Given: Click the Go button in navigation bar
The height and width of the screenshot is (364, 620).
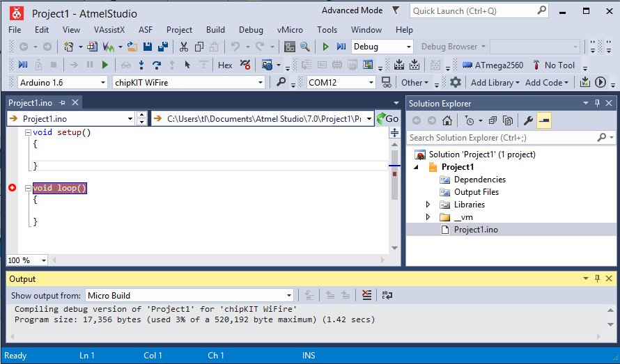Looking at the screenshot, I should click(387, 118).
